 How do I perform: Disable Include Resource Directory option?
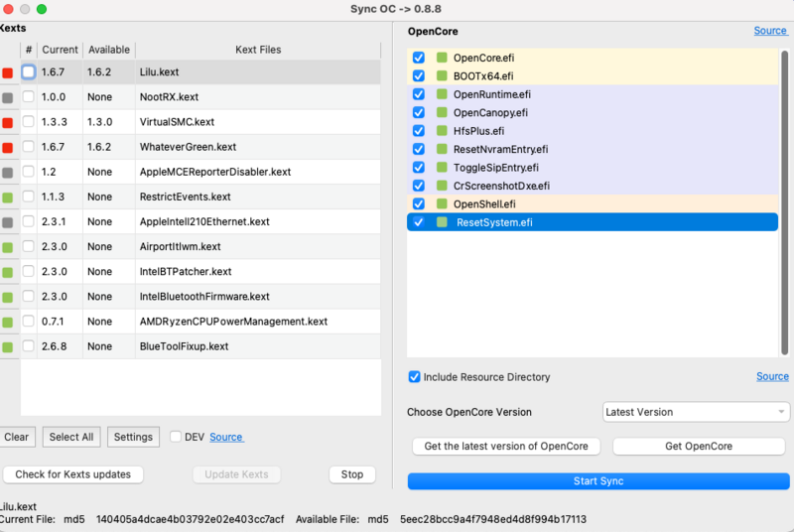(415, 377)
